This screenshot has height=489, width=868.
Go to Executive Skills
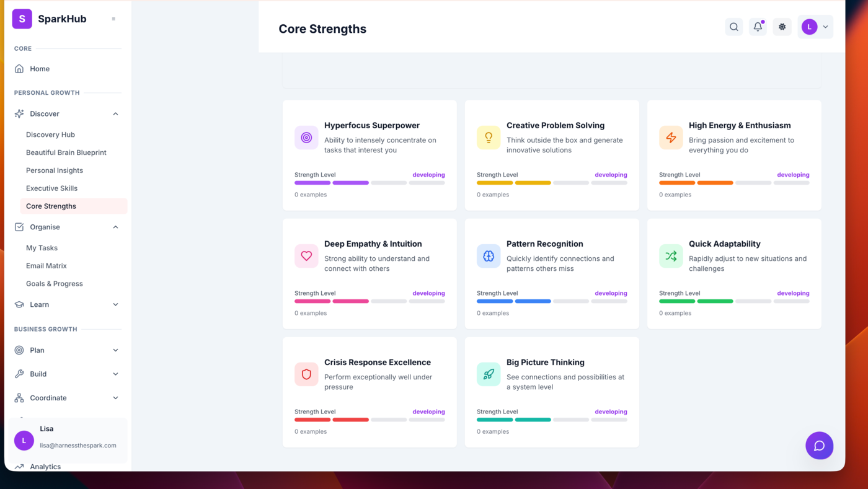coord(51,188)
